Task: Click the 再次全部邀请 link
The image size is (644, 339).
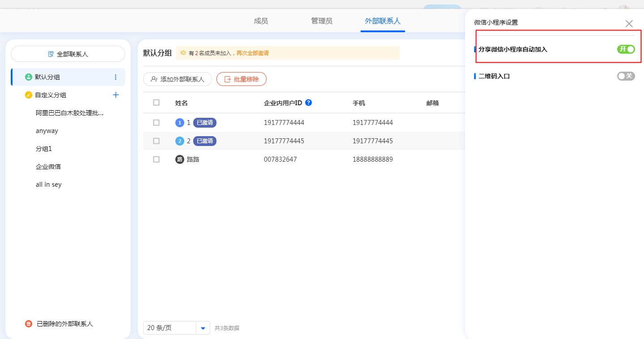Action: pos(252,53)
